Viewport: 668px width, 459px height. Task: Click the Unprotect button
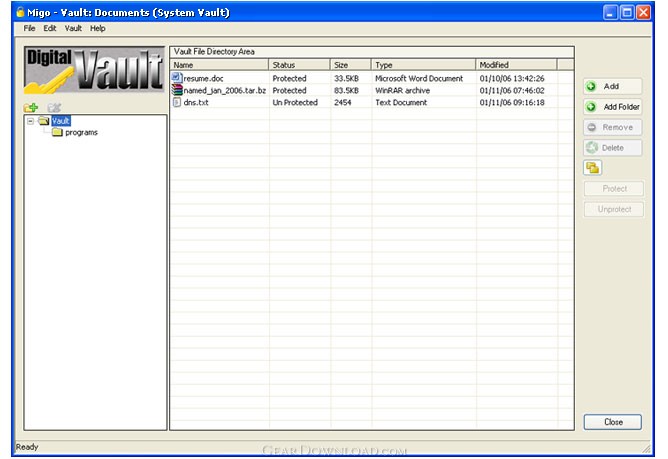point(614,209)
